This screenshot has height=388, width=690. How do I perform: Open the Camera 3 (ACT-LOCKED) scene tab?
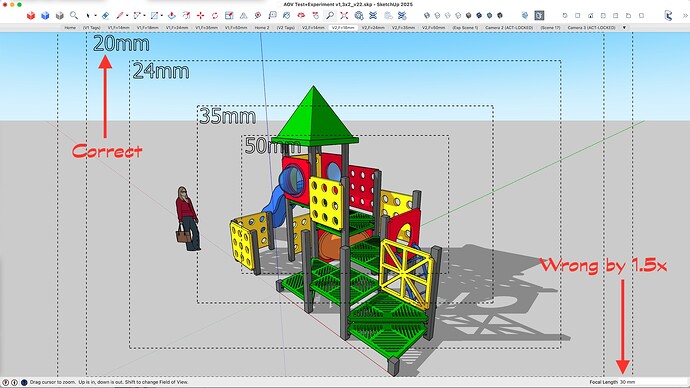(x=591, y=27)
